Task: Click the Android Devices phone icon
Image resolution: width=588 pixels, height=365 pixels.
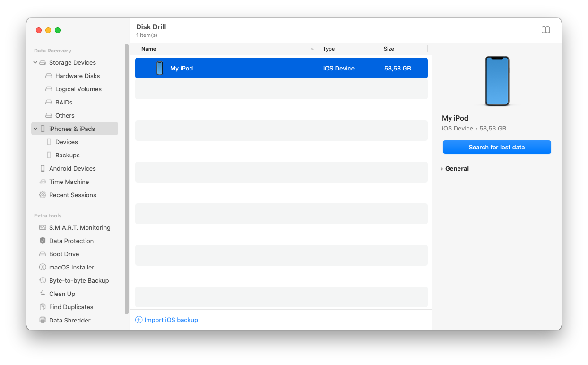Action: point(43,168)
